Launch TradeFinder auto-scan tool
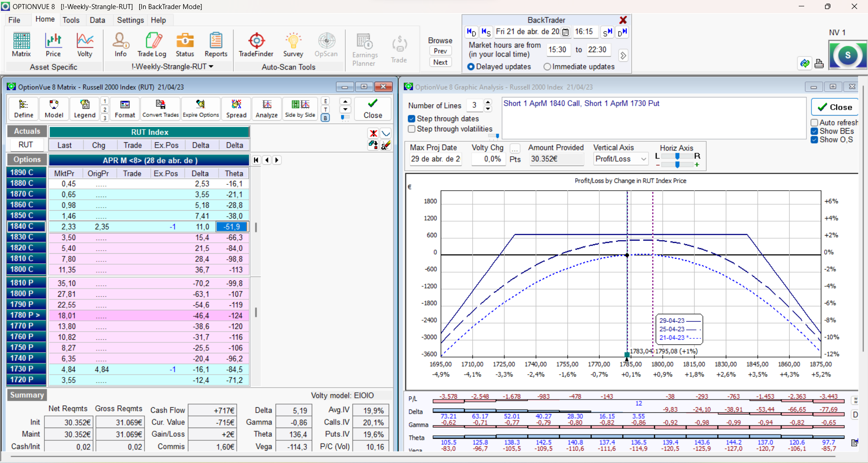The height and width of the screenshot is (463, 868). (x=256, y=45)
